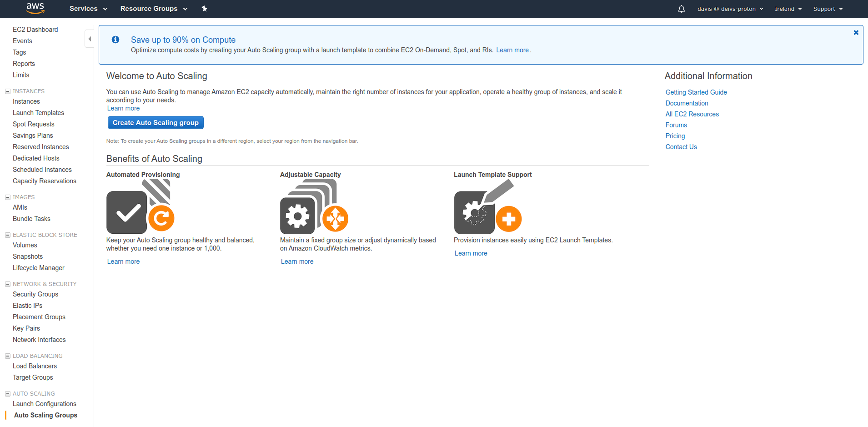
Task: Open the All EC2 Resources link
Action: pyautogui.click(x=692, y=114)
